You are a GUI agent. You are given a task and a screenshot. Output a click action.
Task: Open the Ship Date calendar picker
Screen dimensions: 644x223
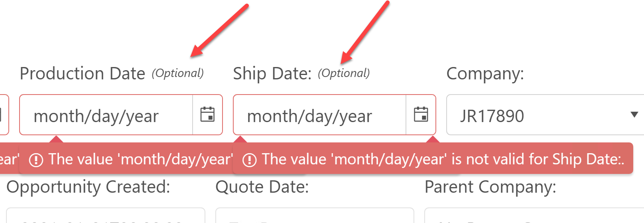click(421, 114)
